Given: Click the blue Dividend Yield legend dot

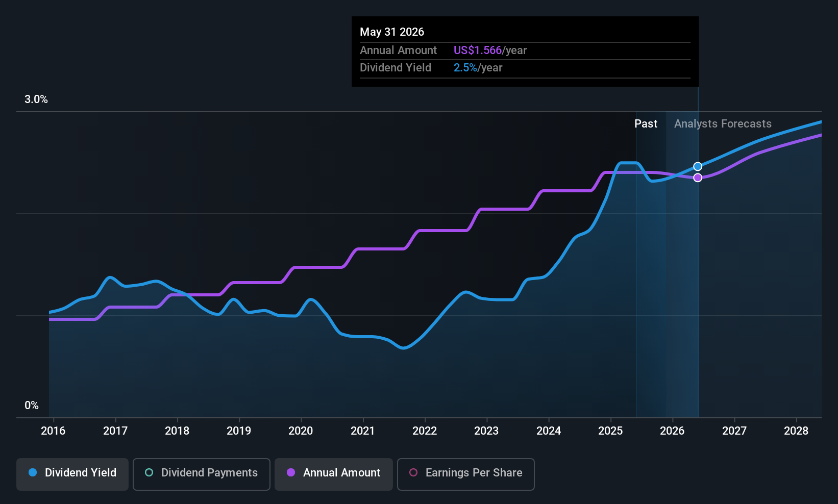Looking at the screenshot, I should point(33,472).
